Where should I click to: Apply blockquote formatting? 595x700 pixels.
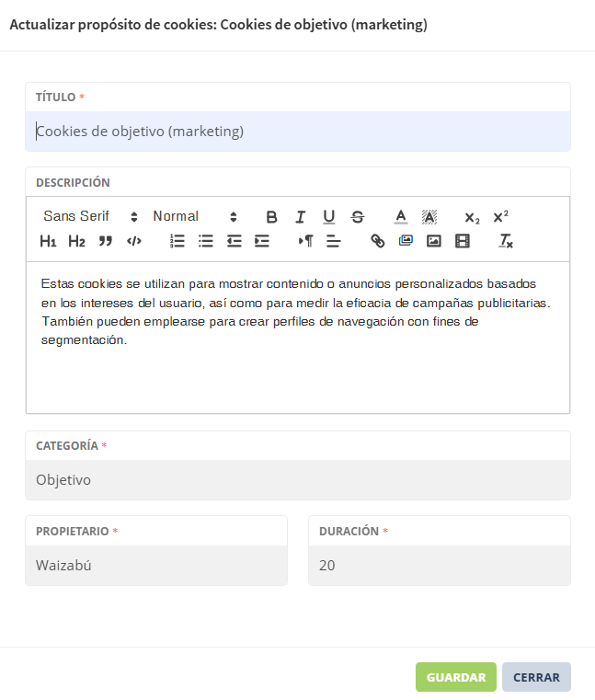(105, 241)
